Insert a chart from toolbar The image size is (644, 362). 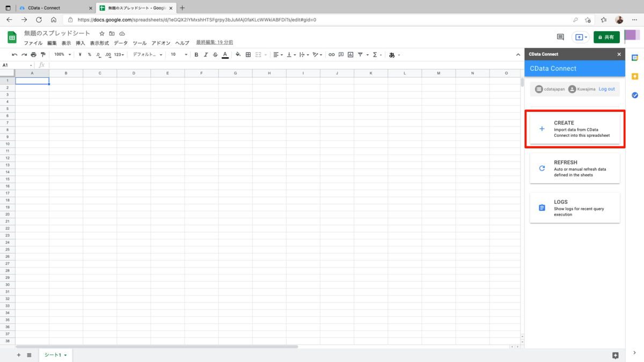point(350,55)
